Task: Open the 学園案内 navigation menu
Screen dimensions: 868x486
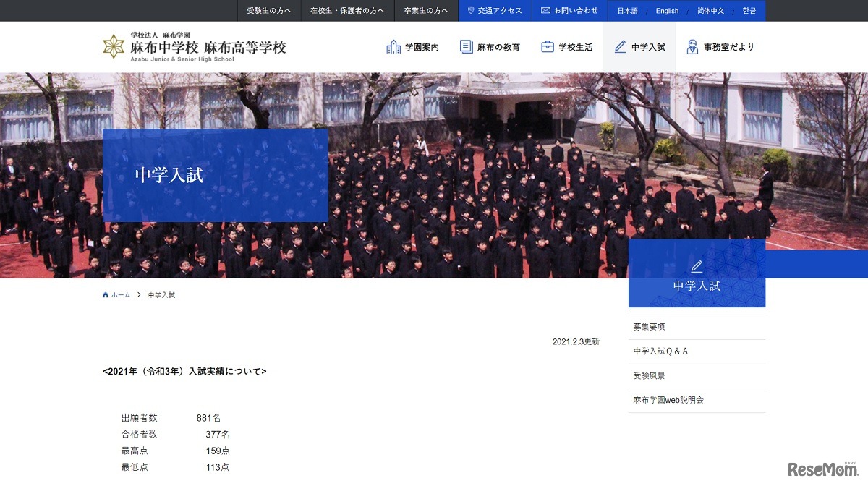Action: click(x=412, y=47)
